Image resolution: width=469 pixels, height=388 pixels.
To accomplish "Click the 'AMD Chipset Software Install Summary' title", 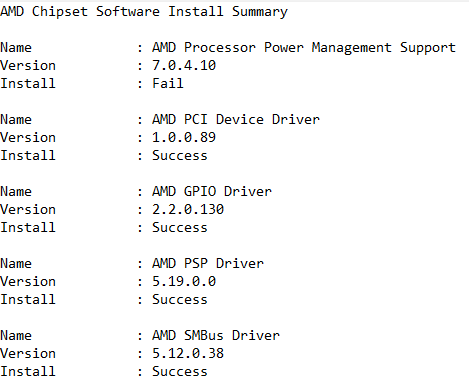I will point(144,12).
